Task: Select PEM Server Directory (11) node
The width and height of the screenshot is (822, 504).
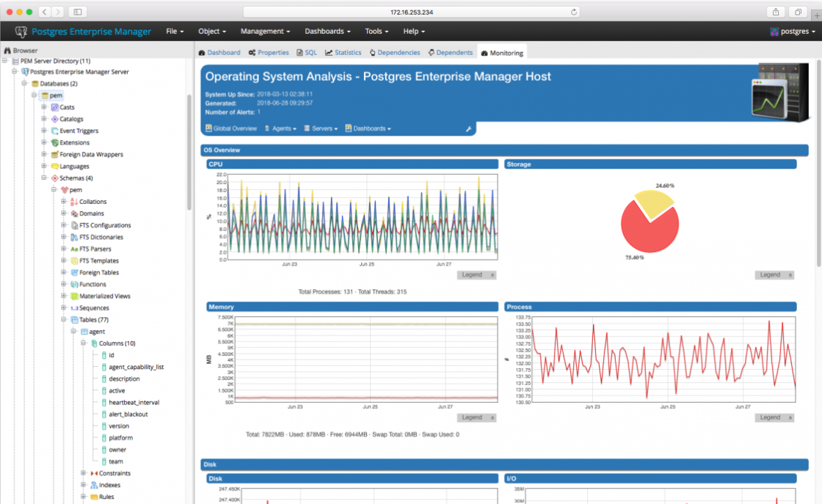Action: coord(55,61)
